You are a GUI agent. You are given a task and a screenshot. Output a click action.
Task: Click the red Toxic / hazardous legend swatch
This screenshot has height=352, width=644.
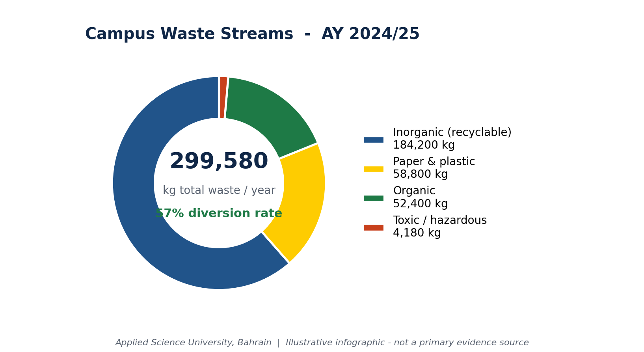tap(373, 227)
